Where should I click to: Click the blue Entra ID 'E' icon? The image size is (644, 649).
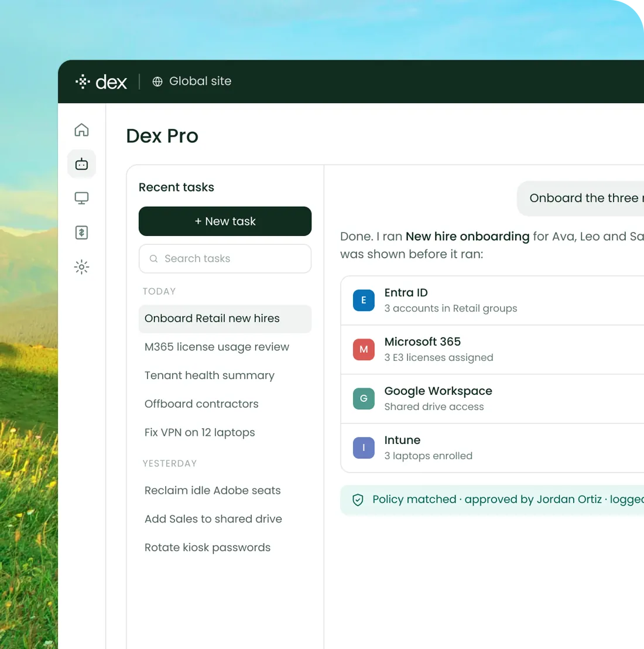(x=364, y=300)
